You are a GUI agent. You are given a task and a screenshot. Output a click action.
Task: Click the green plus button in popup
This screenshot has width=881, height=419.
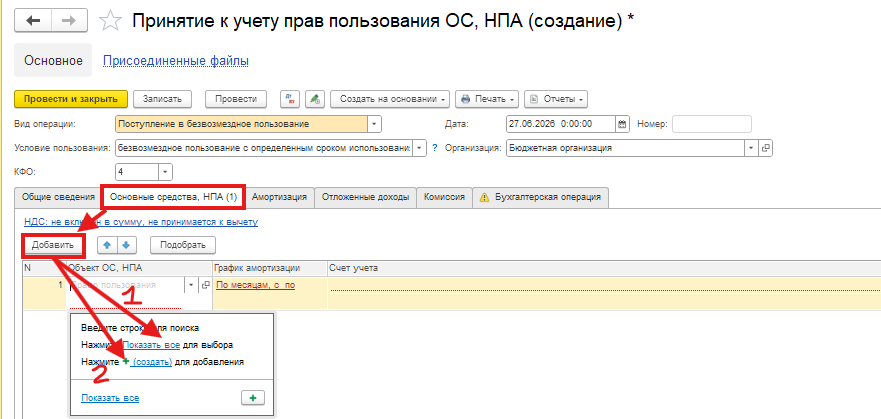click(253, 398)
